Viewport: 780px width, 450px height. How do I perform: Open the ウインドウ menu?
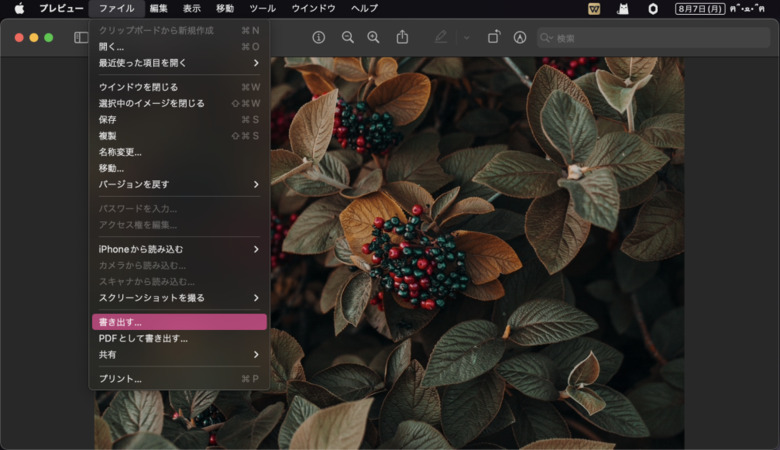point(313,8)
